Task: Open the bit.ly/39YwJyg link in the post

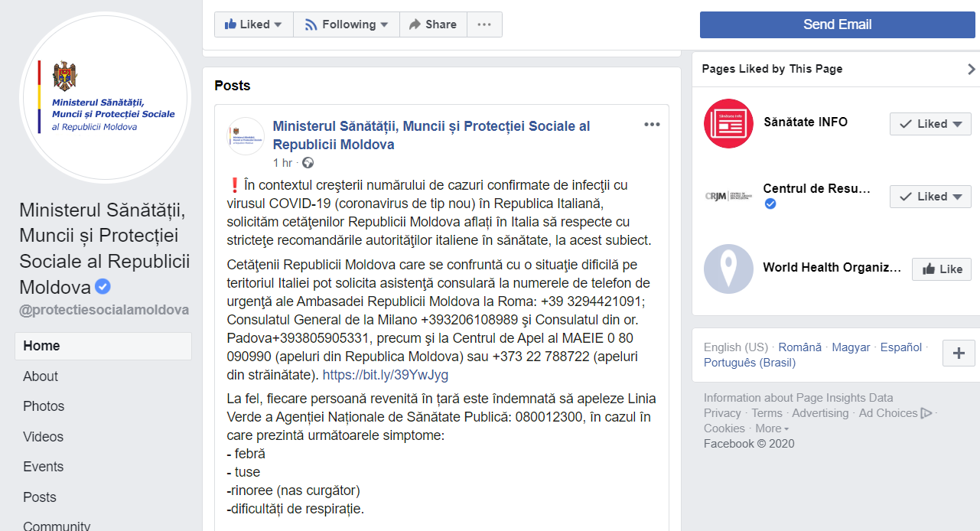Action: pyautogui.click(x=386, y=375)
